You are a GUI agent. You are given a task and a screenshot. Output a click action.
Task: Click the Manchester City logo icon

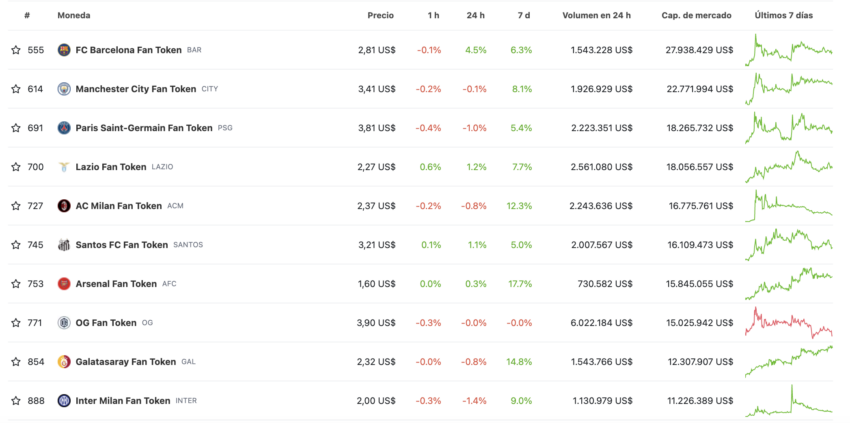pyautogui.click(x=64, y=89)
